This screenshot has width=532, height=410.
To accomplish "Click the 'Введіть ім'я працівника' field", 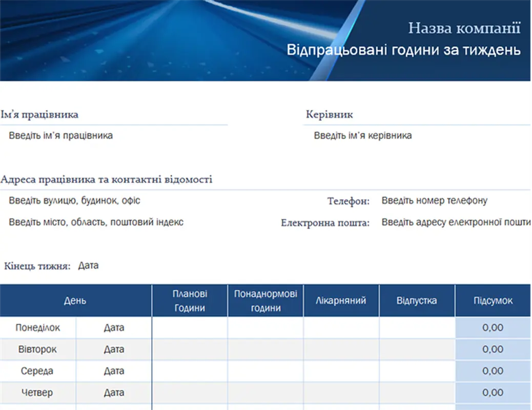I will pyautogui.click(x=60, y=136).
